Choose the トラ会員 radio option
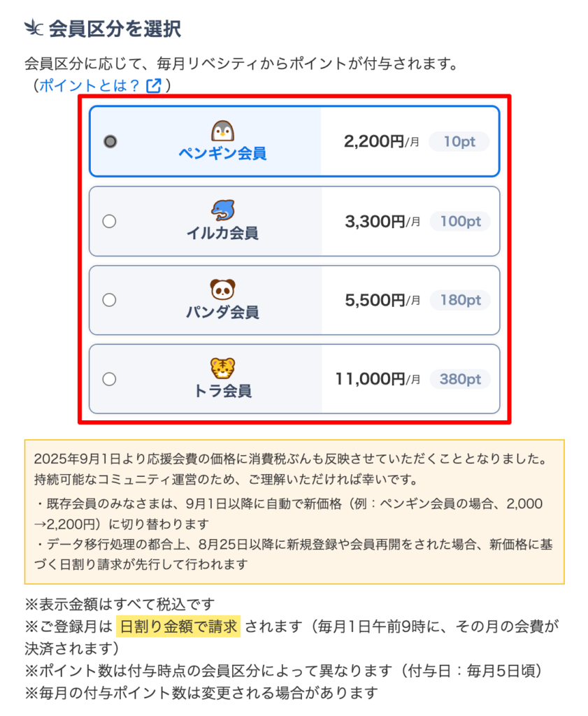Viewport: 588px width, 716px height. pos(109,379)
